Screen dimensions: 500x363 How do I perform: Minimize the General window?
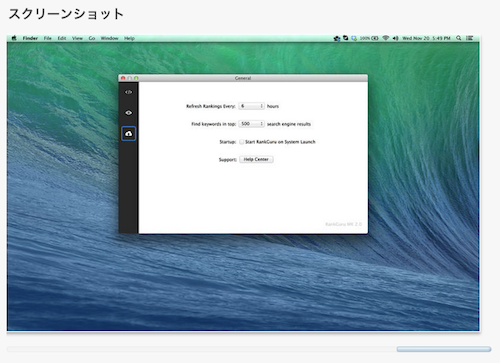tap(130, 78)
